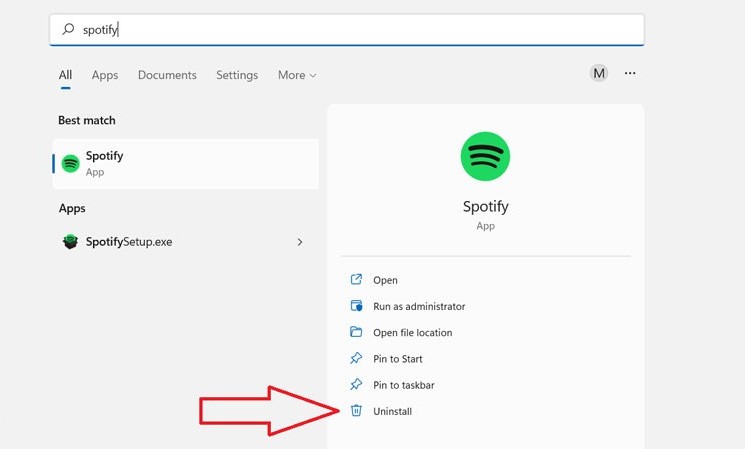
Task: Click the search magnifier icon
Action: 68,29
